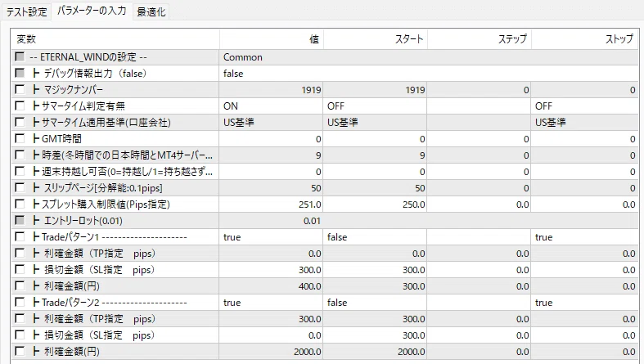Click the スタート column header

click(x=375, y=39)
